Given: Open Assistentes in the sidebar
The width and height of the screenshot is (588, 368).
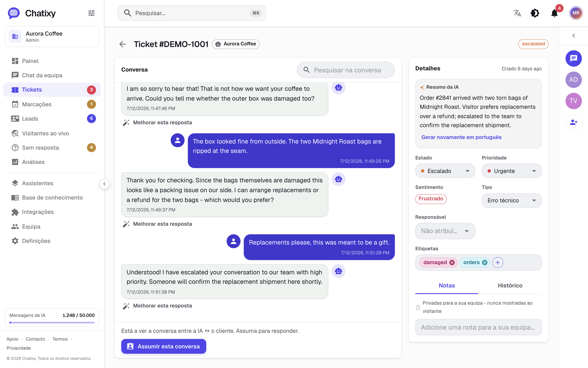Looking at the screenshot, I should coord(52,183).
